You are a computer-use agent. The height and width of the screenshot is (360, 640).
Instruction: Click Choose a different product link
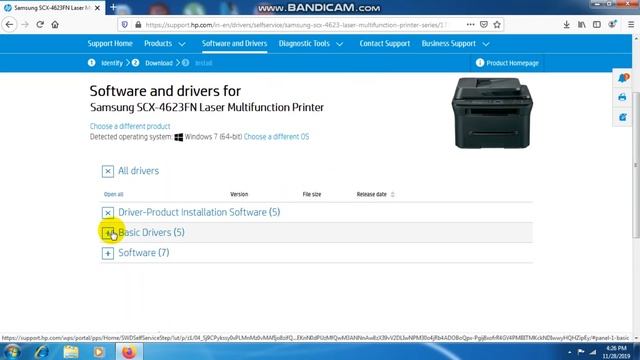(x=130, y=126)
